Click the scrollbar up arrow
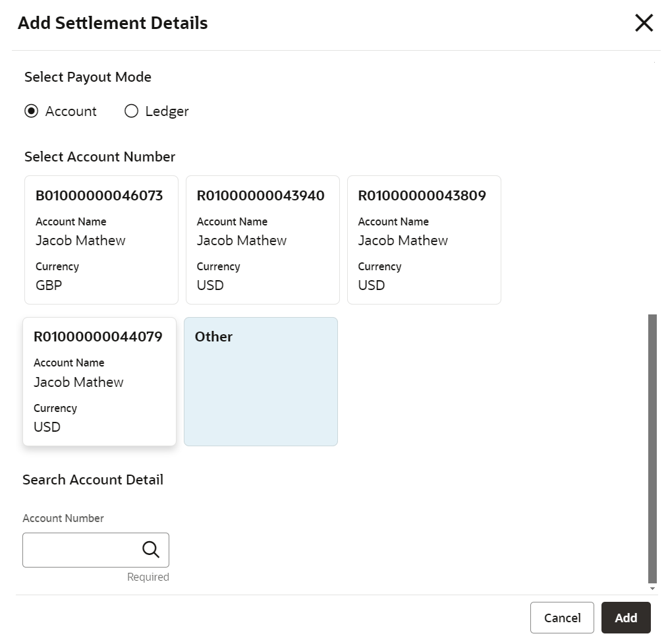 click(655, 61)
